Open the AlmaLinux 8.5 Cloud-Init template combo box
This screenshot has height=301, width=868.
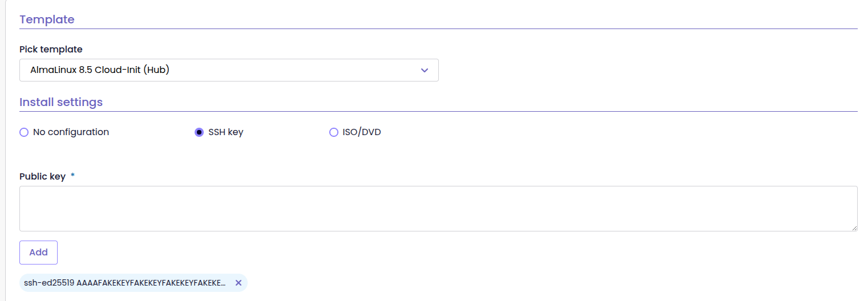[x=228, y=70]
